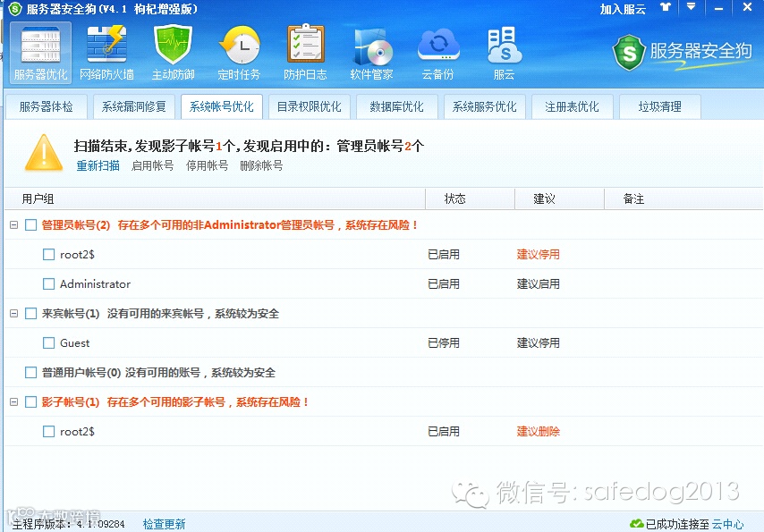Click the 检查更新 check update link
764x532 pixels.
point(165,524)
